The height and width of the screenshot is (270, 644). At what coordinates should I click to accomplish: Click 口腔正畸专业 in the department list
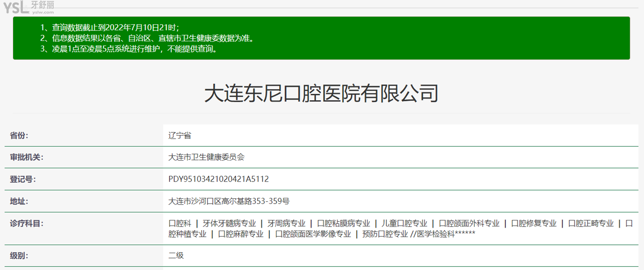point(591,223)
